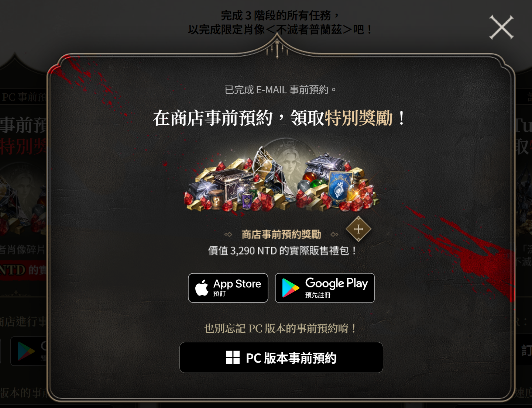
Task: Click the portrait coin in reward pile
Action: [x=291, y=159]
